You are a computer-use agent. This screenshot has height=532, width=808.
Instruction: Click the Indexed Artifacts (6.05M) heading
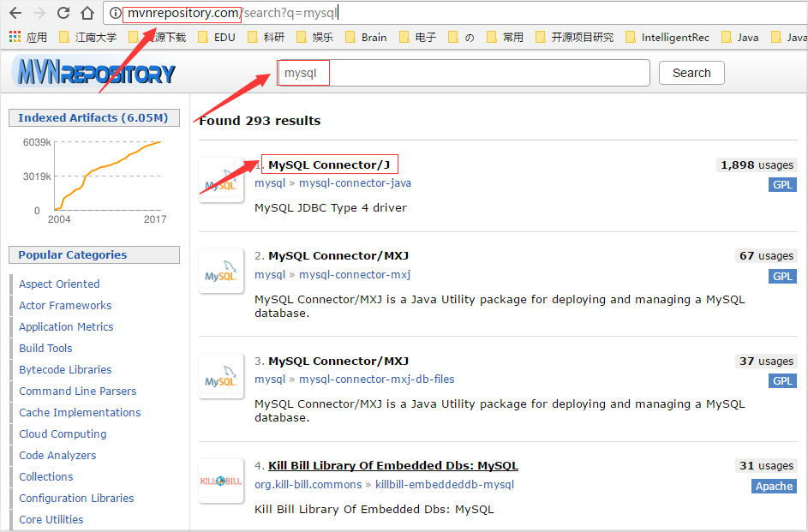coord(93,117)
